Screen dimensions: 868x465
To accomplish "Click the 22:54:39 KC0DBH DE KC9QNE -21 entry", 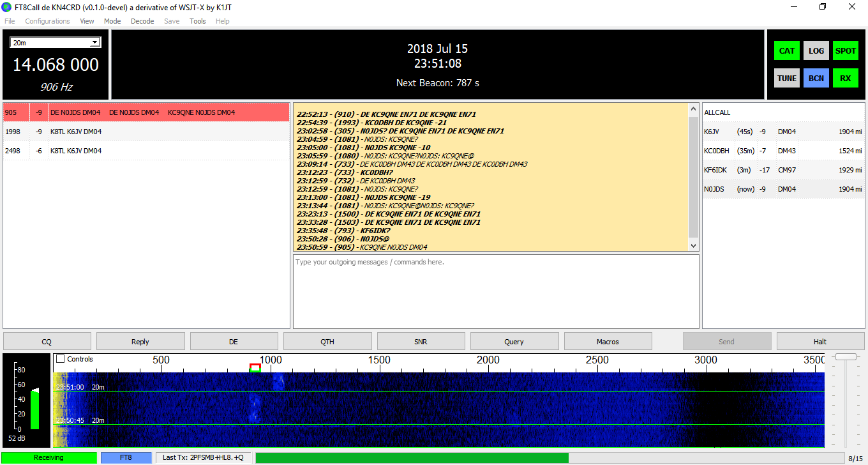I will (x=371, y=123).
